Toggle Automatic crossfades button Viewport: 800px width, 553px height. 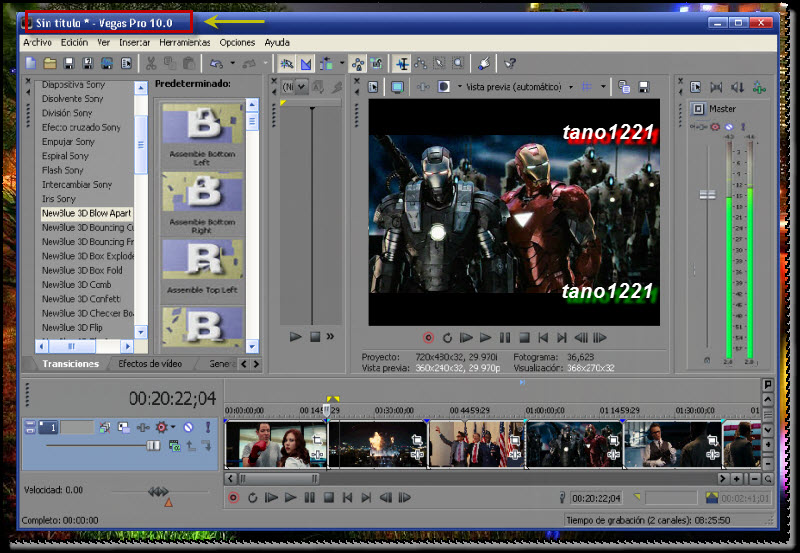coord(306,63)
